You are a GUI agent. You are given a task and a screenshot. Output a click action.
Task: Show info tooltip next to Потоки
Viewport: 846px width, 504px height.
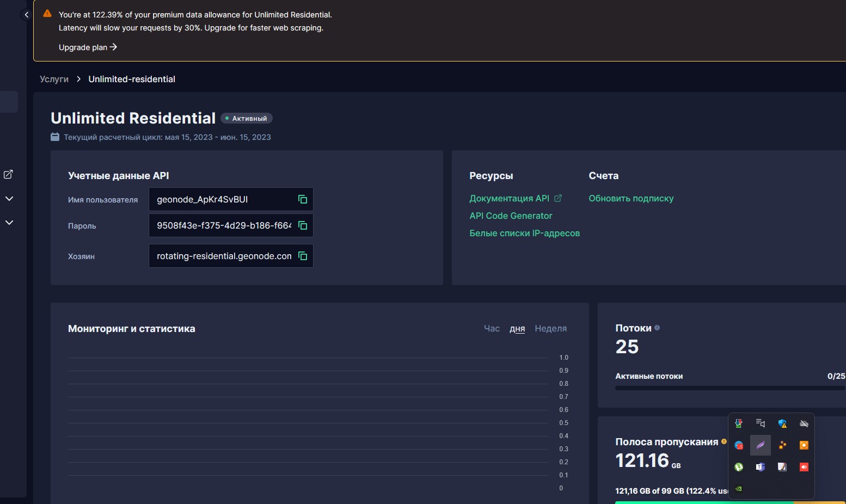(x=657, y=328)
